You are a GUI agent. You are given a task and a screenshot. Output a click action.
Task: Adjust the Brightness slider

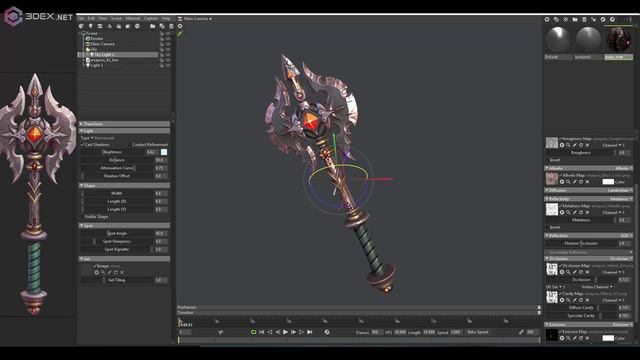[112, 152]
